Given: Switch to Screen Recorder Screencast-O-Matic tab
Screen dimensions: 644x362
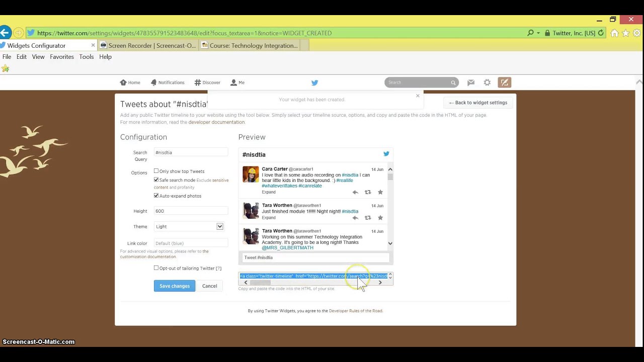Looking at the screenshot, I should 148,45.
